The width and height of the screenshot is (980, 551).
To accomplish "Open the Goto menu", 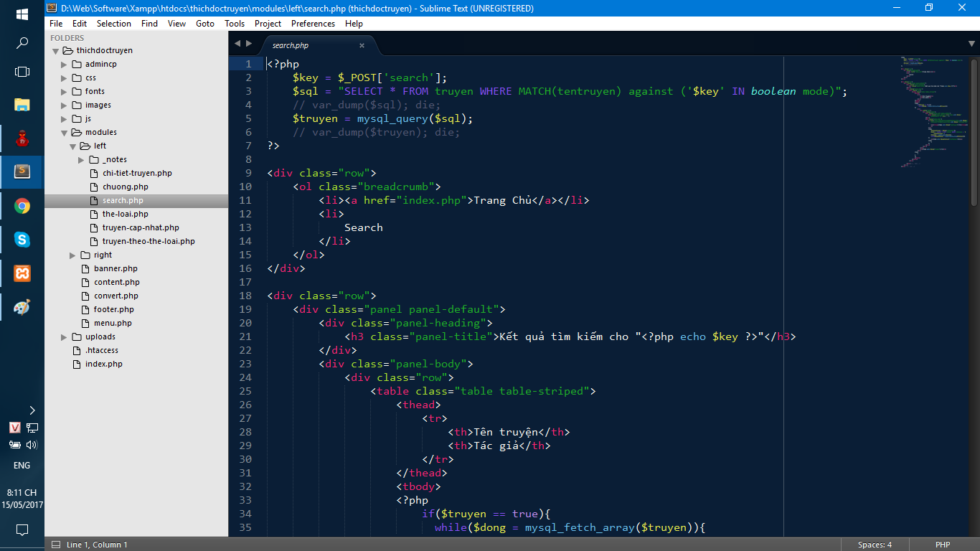I will (x=205, y=24).
